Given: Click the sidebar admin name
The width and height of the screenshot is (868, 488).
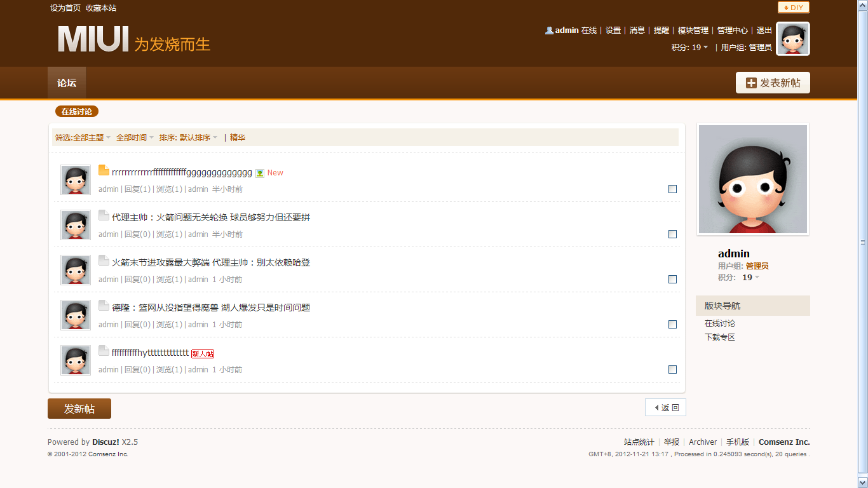Looking at the screenshot, I should [734, 254].
